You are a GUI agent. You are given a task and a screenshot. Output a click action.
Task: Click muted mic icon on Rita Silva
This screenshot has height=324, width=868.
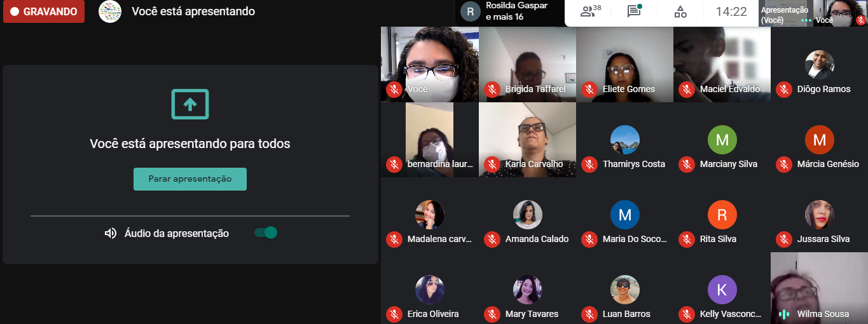pyautogui.click(x=686, y=240)
